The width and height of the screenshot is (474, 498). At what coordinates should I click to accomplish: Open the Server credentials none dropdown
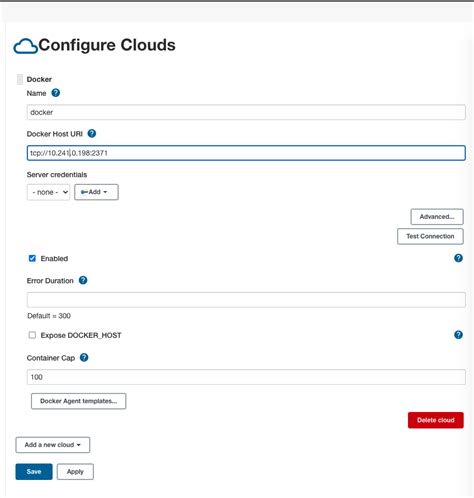[49, 192]
